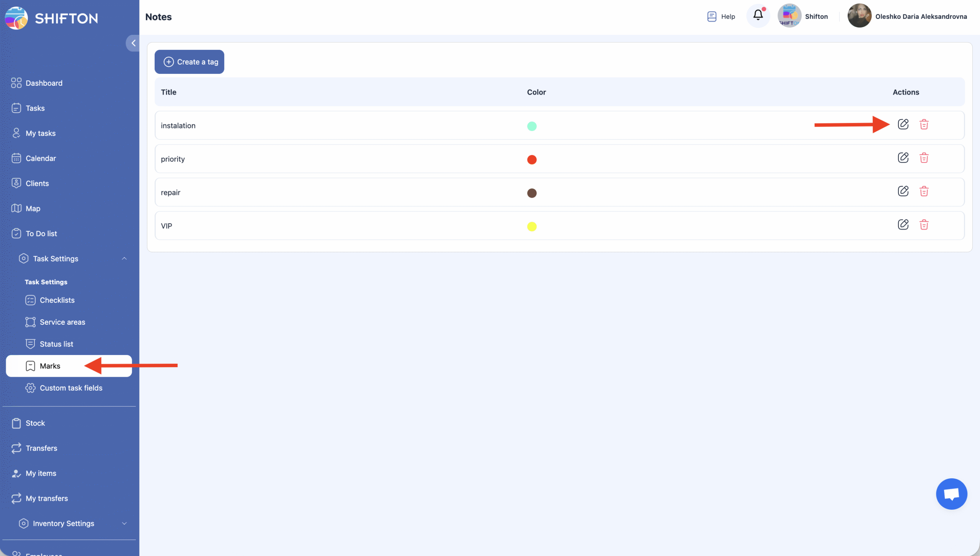The height and width of the screenshot is (556, 980).
Task: Collapse the Task Settings section
Action: pyautogui.click(x=124, y=259)
